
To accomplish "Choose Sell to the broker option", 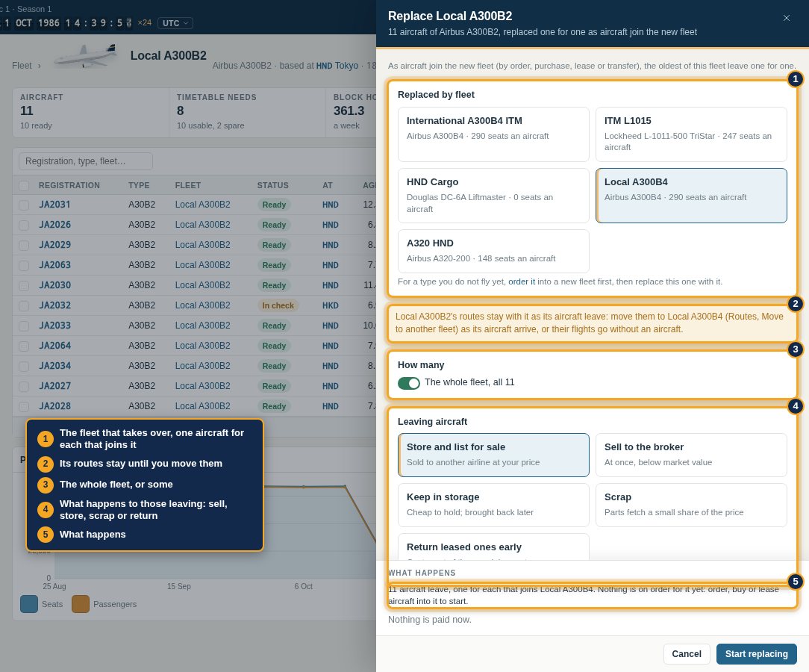I will click(x=691, y=455).
